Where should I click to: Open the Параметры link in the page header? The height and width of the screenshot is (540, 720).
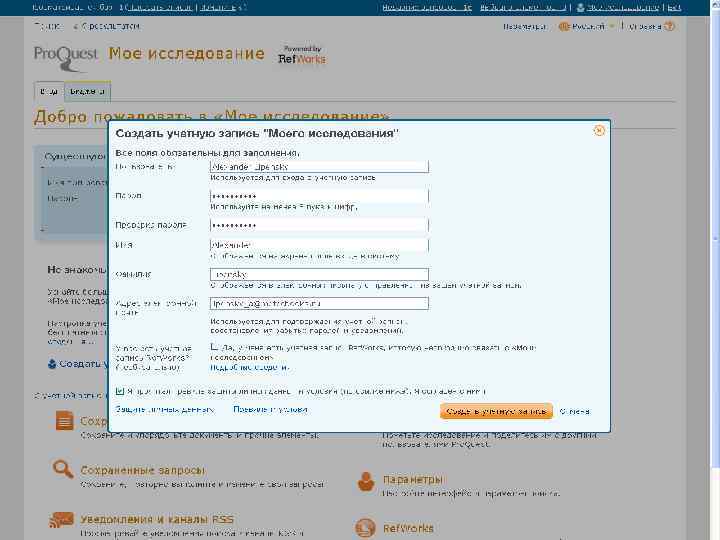524,27
